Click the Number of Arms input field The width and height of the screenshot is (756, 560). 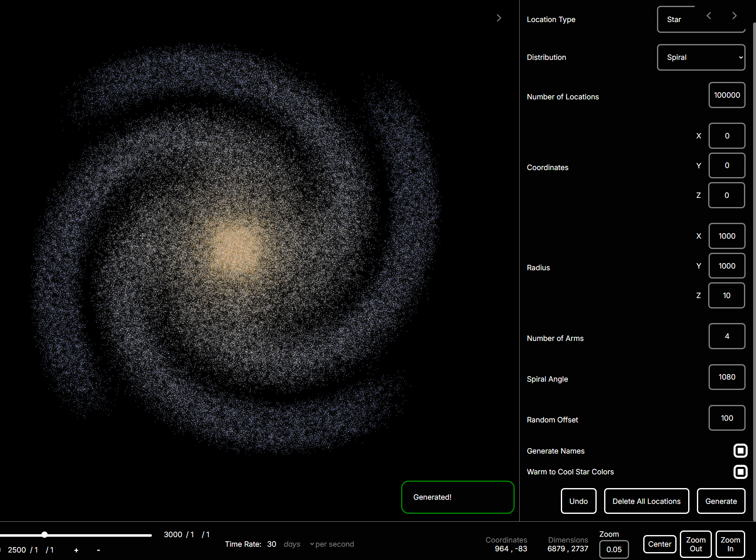point(726,336)
